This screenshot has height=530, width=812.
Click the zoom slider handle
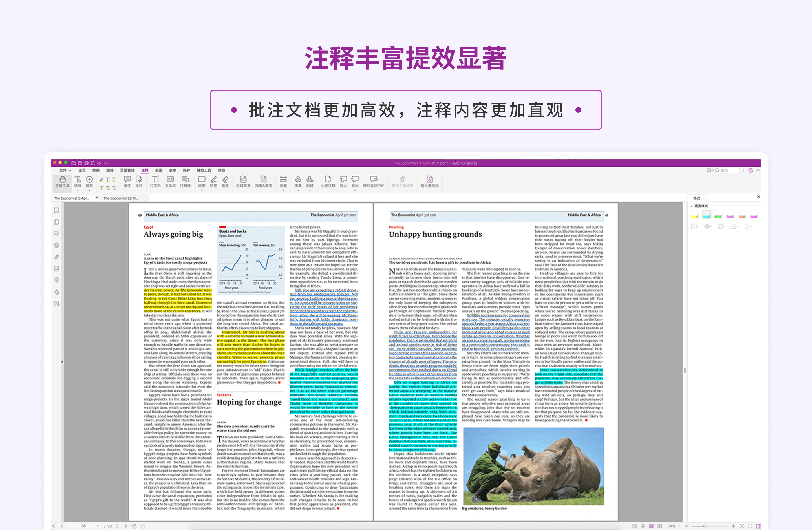[x=705, y=526]
